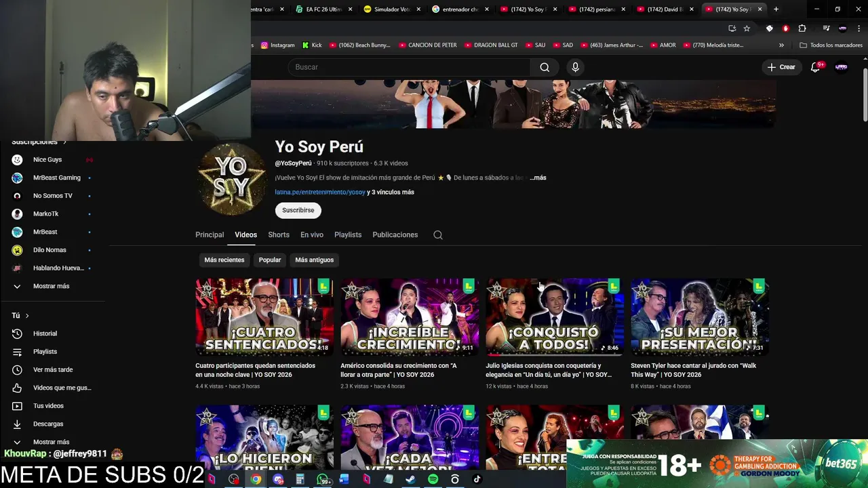Open the ¡CONQUISTÓ A TODOS! video thumbnail

pos(555,317)
